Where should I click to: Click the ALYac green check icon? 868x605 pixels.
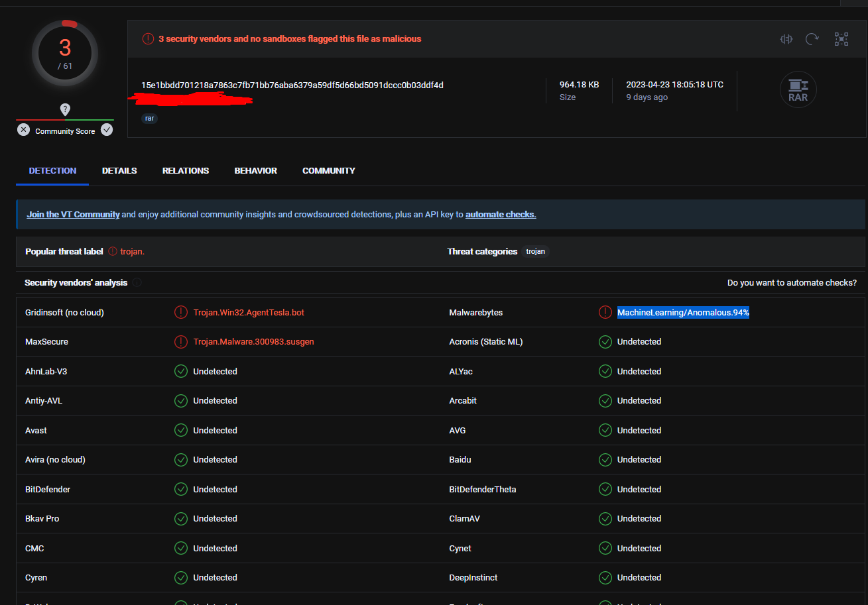point(605,371)
